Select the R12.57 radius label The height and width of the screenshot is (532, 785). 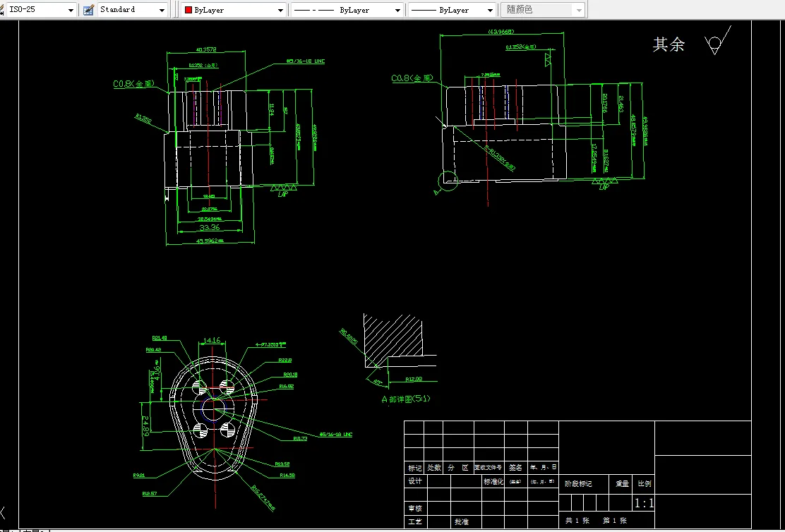tap(149, 493)
